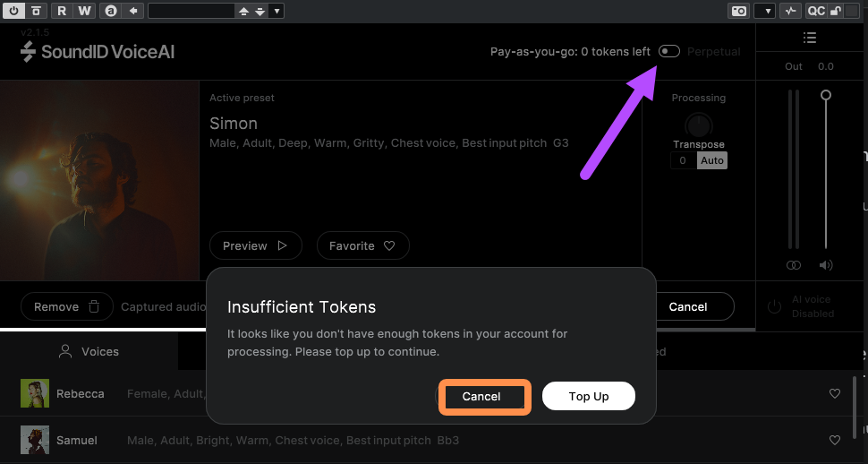Open the preset management dropdown arrow
The height and width of the screenshot is (464, 868).
(x=277, y=11)
